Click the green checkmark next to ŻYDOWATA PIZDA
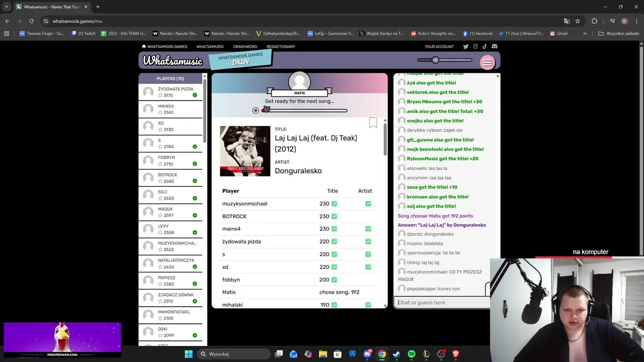 click(195, 95)
